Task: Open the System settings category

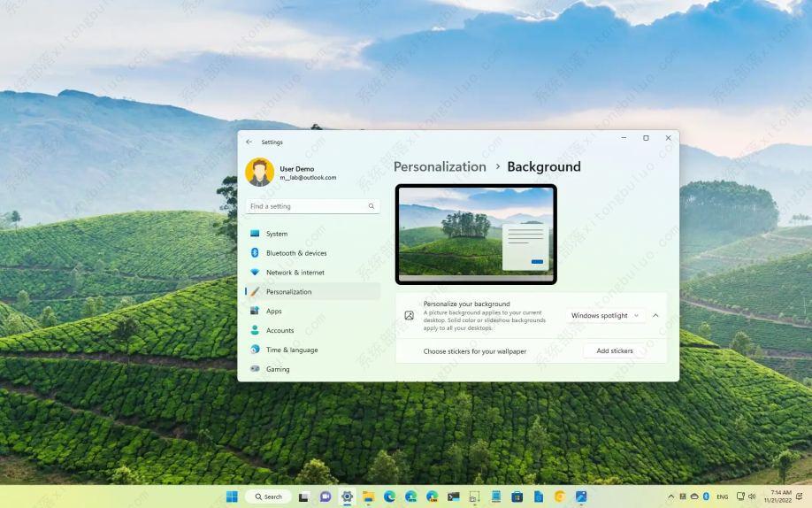Action: click(276, 234)
